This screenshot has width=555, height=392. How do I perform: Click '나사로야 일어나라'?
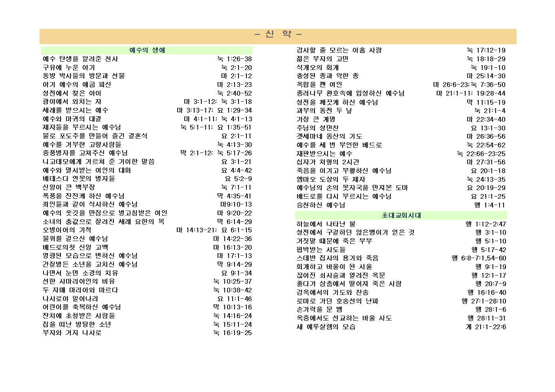(x=70, y=299)
